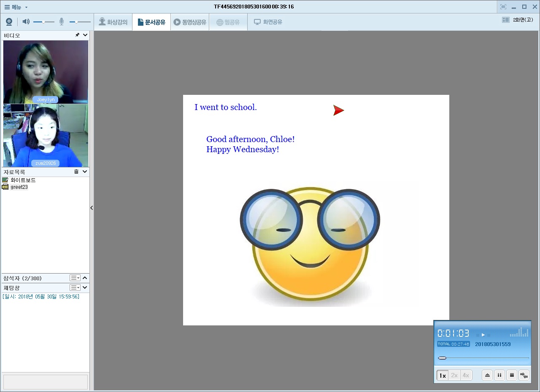
Task: Select 1x playback speed
Action: [x=442, y=375]
